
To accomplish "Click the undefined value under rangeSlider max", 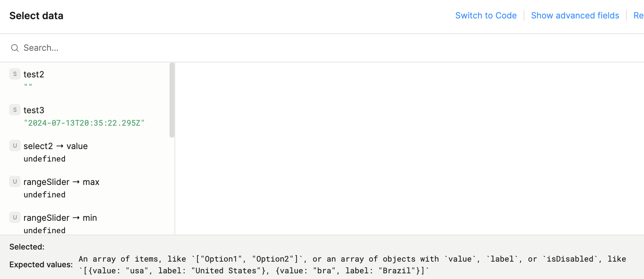I will [x=45, y=195].
